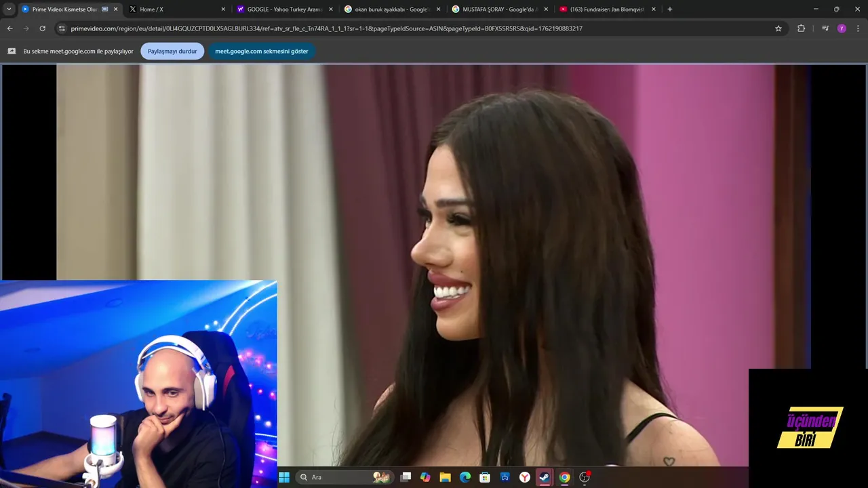The width and height of the screenshot is (868, 488).
Task: Go forward to next page
Action: coord(26,28)
